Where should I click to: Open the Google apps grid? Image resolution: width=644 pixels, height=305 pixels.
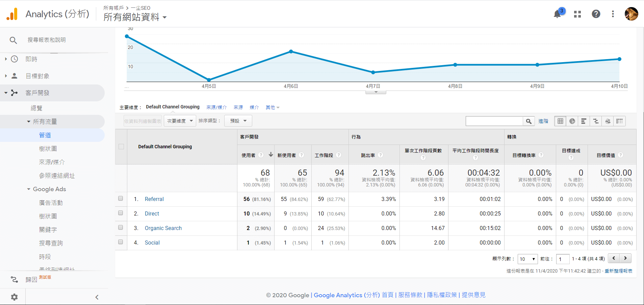(x=577, y=14)
